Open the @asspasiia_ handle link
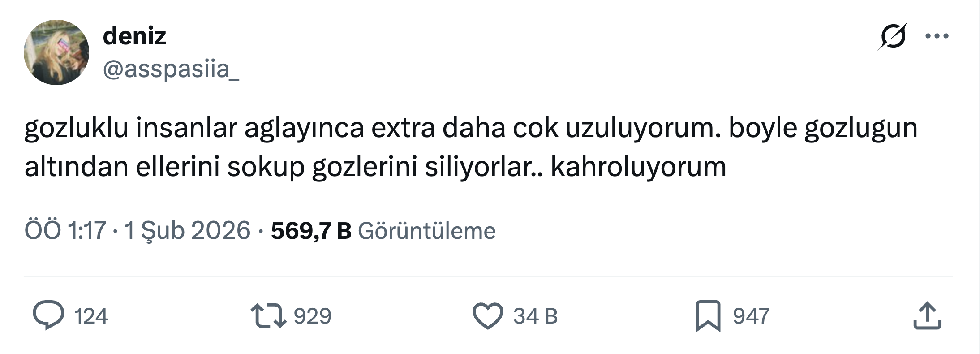Image resolution: width=980 pixels, height=354 pixels. click(x=171, y=69)
